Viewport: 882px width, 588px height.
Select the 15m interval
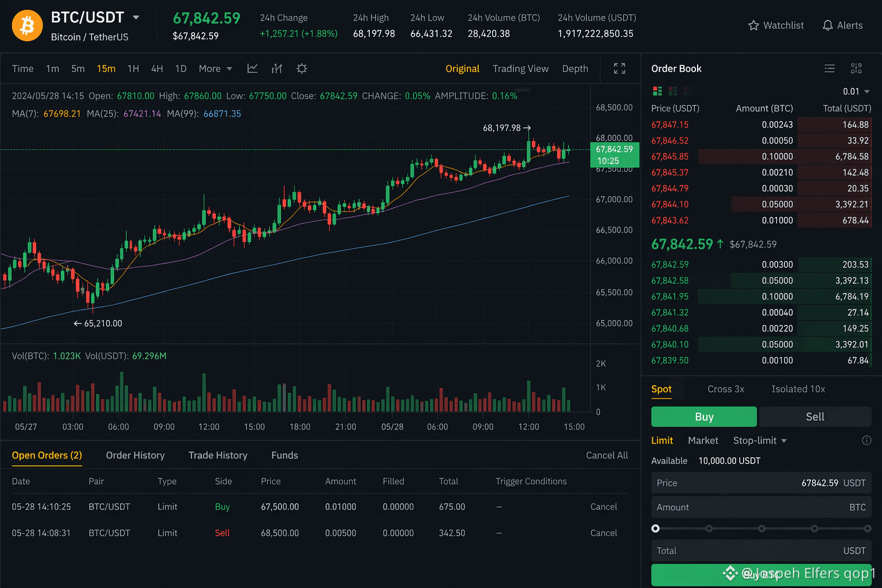[x=106, y=68]
